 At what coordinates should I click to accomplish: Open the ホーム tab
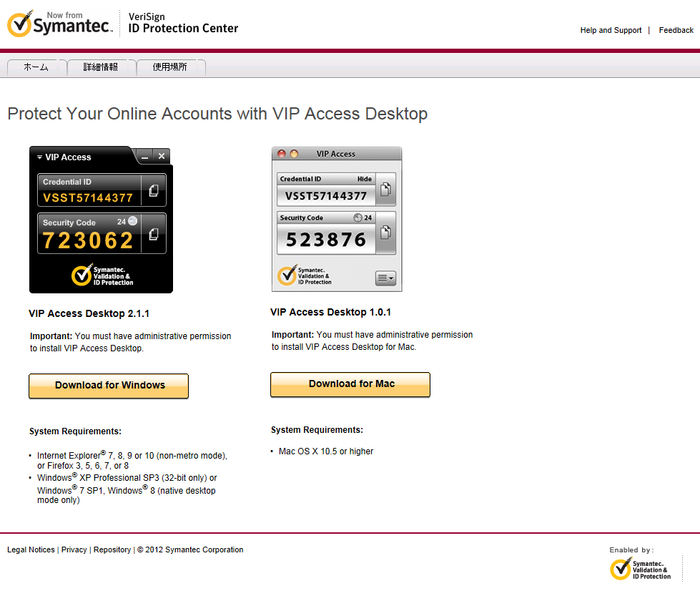coord(36,67)
